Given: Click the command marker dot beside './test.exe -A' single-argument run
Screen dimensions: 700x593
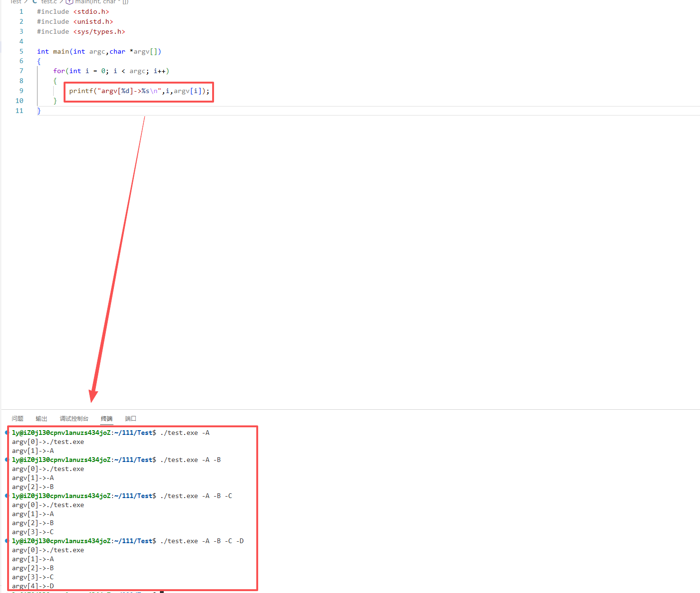Looking at the screenshot, I should point(7,433).
